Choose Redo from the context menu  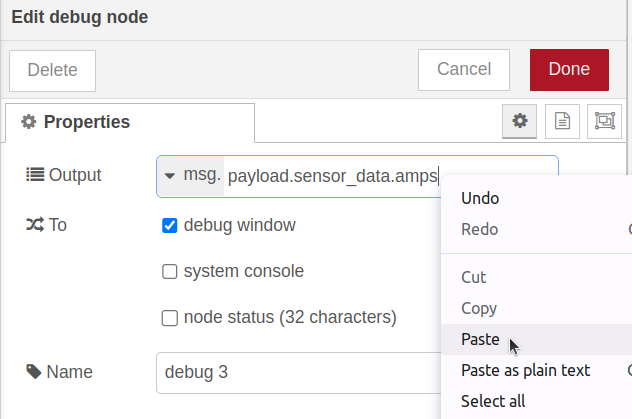[536, 229]
